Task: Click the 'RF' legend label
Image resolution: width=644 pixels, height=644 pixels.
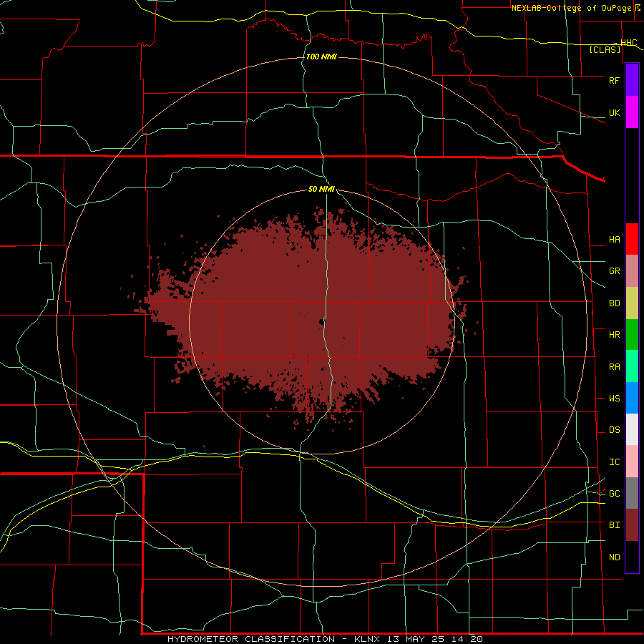Action: tap(614, 80)
